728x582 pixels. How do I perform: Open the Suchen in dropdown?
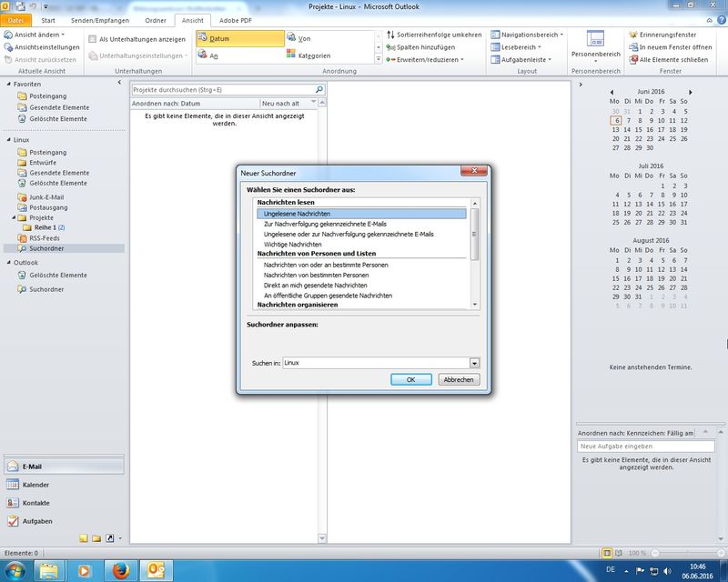pyautogui.click(x=474, y=363)
